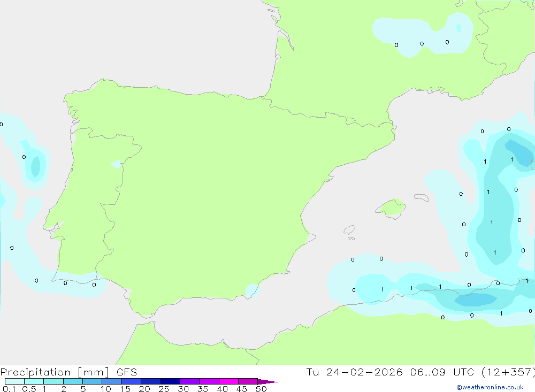Click the date text 'Tu 24-02-2026'

(x=354, y=372)
